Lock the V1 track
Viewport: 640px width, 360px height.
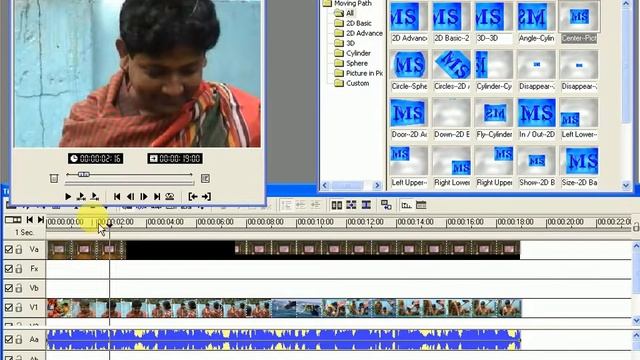tap(19, 307)
